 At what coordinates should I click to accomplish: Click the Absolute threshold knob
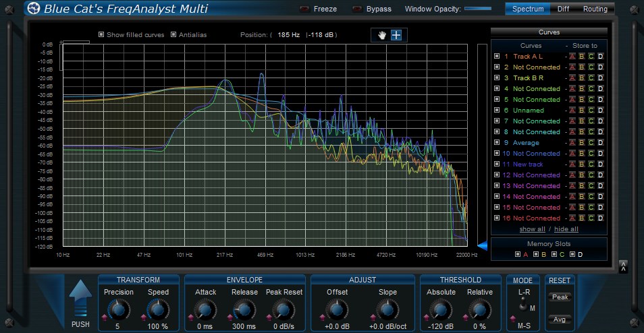[x=441, y=309]
